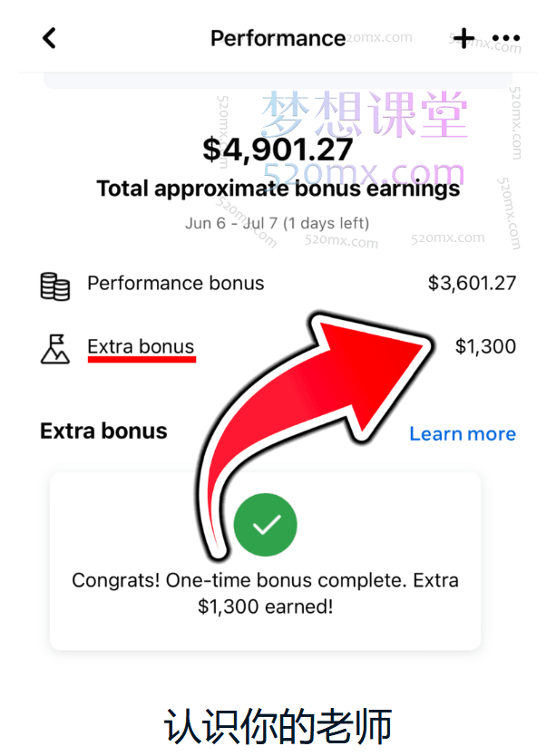Click the Extra bonus section heading

click(x=103, y=431)
